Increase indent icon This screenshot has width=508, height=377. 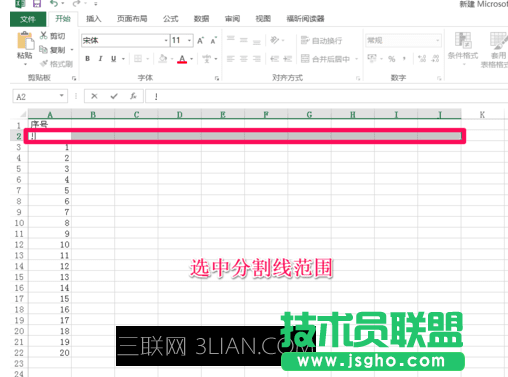[287, 59]
